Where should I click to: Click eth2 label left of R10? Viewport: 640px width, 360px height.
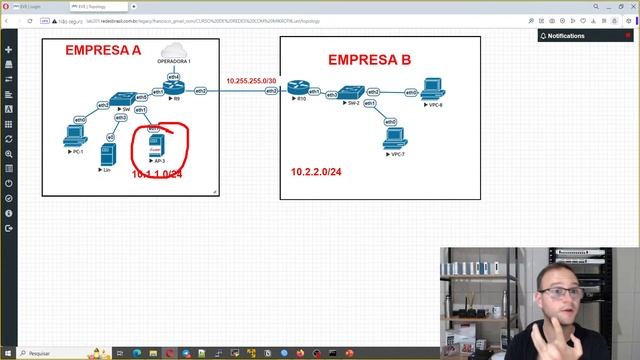coord(272,91)
